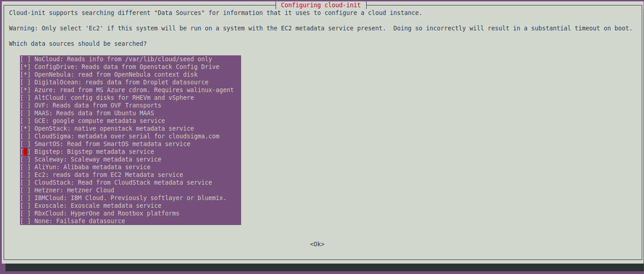
Task: Select the MAAS data source checkbox
Action: pyautogui.click(x=25, y=113)
